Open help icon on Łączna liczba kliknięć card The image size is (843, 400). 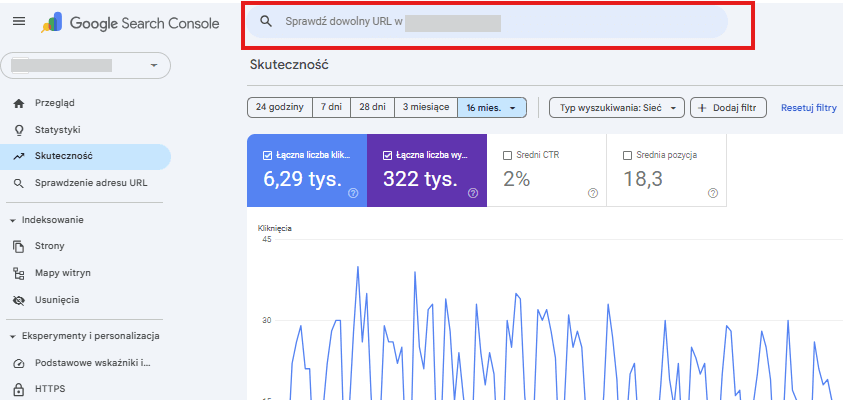tap(353, 194)
